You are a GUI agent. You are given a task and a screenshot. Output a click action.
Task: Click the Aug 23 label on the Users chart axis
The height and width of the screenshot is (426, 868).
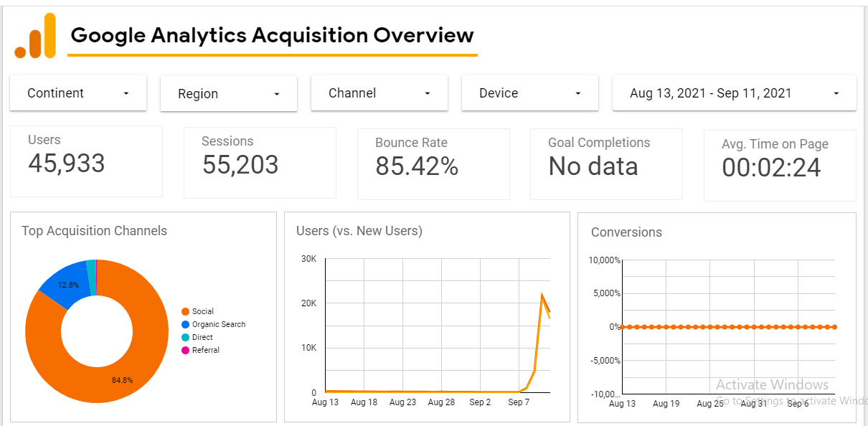pos(402,402)
